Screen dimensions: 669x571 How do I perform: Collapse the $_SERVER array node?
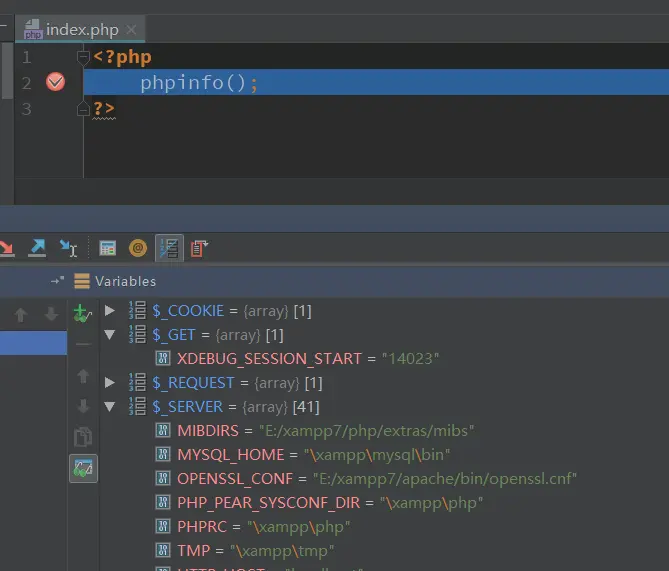point(110,407)
